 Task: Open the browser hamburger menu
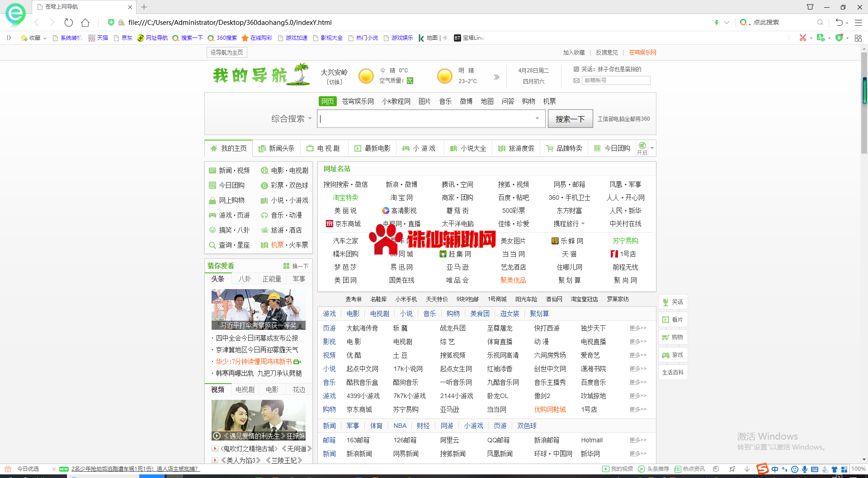pos(859,22)
